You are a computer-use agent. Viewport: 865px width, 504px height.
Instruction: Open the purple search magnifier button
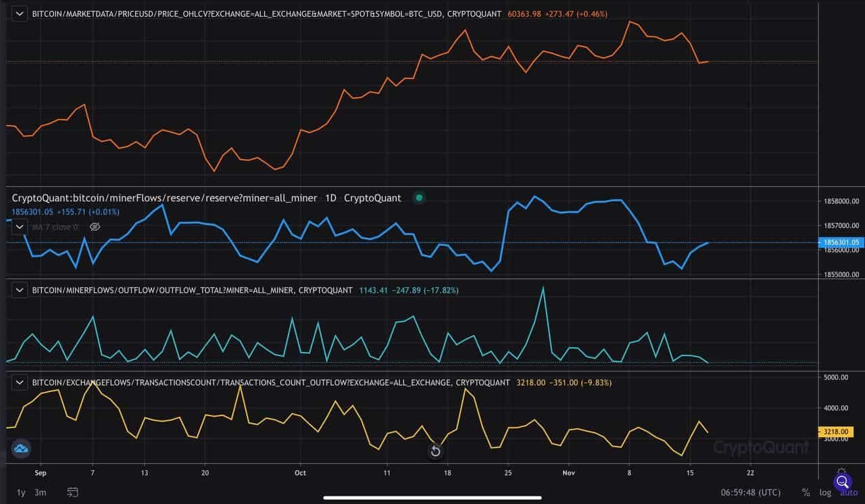click(x=842, y=482)
